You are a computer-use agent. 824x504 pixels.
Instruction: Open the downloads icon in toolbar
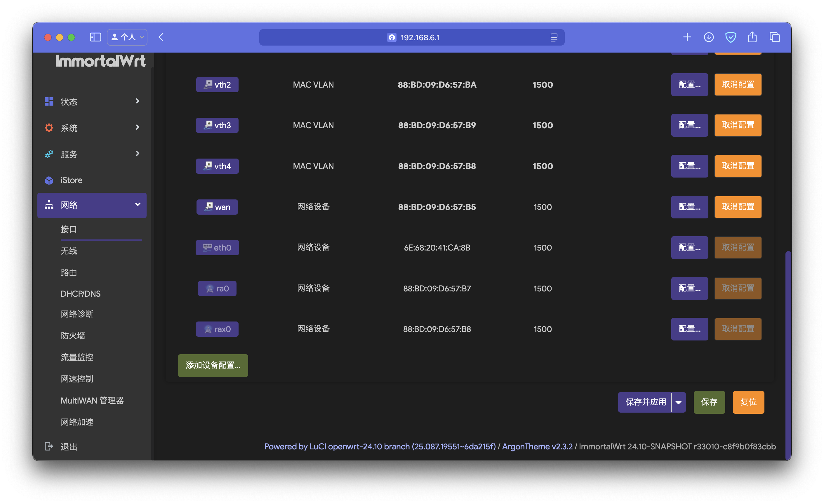[709, 37]
